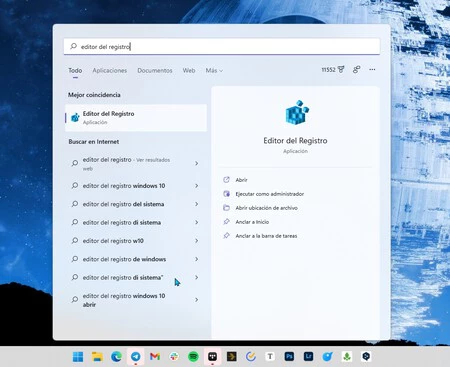Choose Abrir ubicación de archivo

pos(266,208)
